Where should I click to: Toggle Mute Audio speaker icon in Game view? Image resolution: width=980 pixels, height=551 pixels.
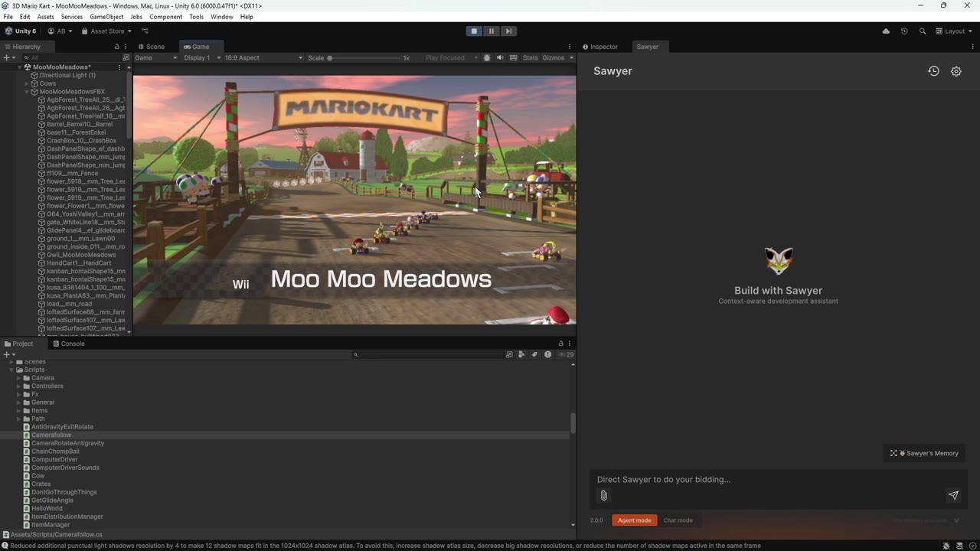click(x=500, y=58)
